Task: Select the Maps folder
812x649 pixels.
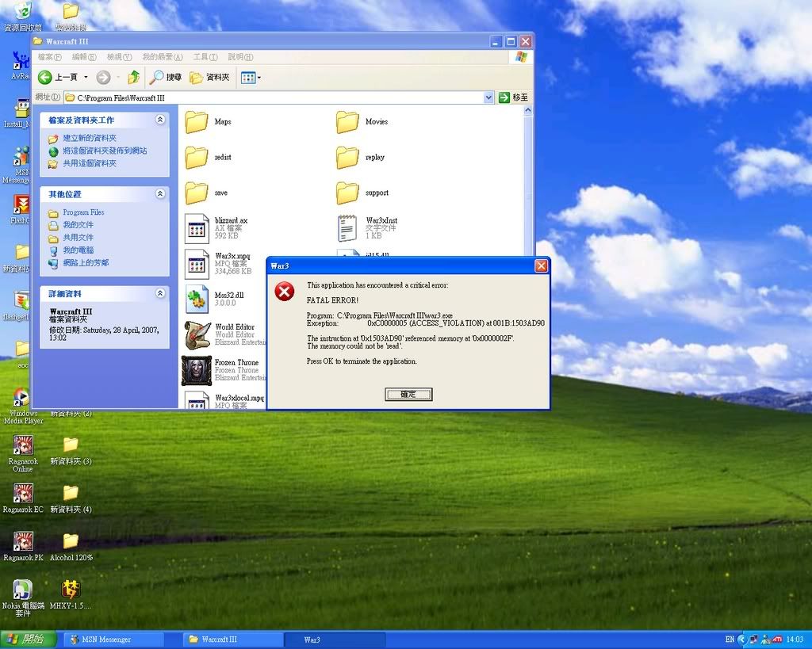Action: 197,122
